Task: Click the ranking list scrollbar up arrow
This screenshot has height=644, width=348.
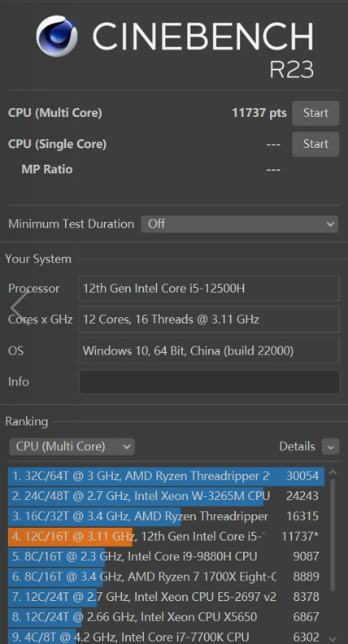Action: pyautogui.click(x=333, y=472)
